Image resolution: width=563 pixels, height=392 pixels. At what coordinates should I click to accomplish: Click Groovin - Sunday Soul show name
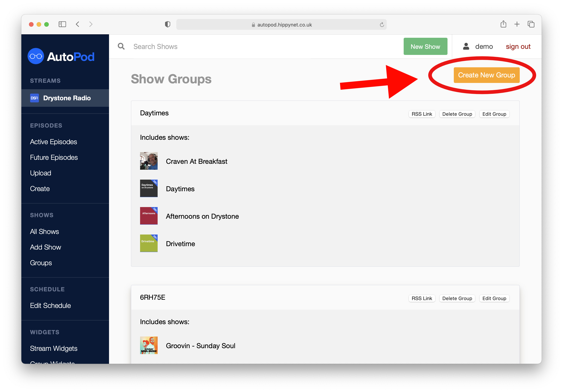click(x=200, y=346)
